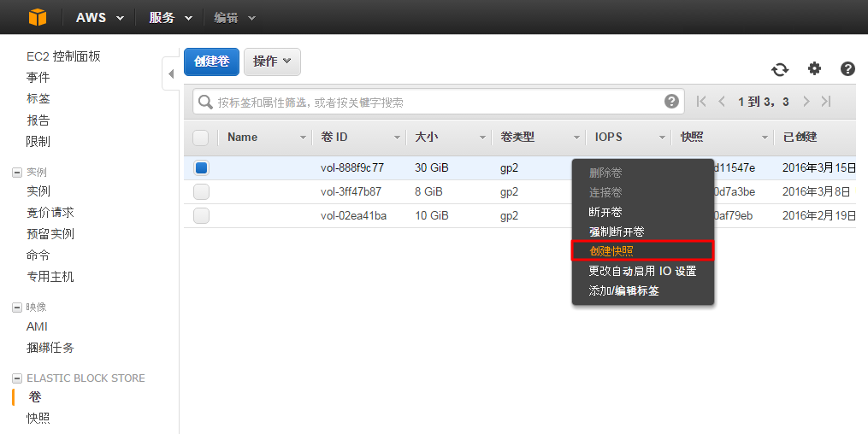Open the help icon at top right
Screen dimensions: 868x434
click(847, 68)
